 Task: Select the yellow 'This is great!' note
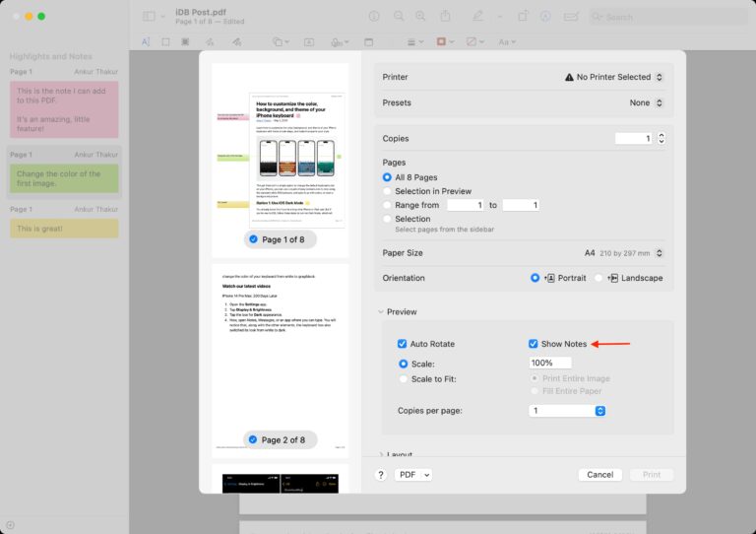[64, 229]
